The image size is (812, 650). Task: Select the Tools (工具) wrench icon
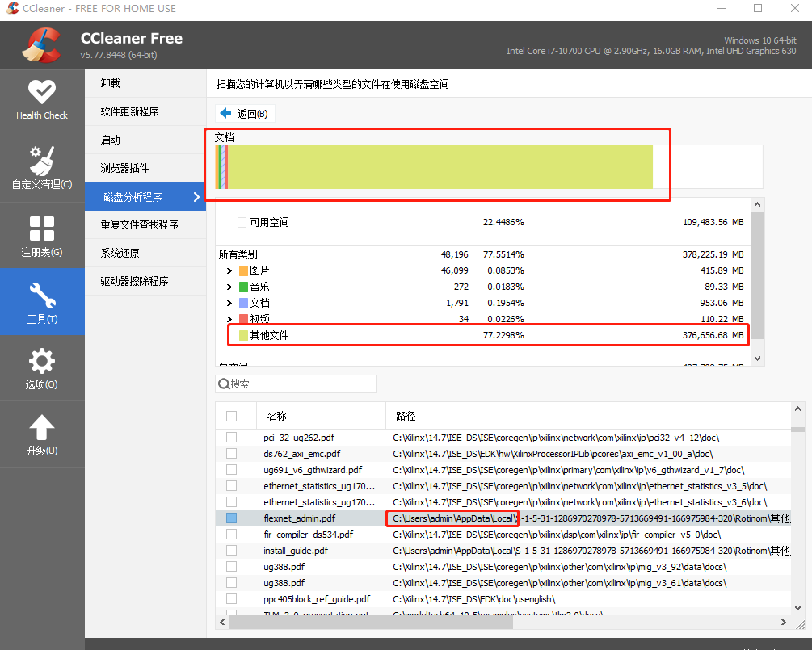tap(42, 296)
